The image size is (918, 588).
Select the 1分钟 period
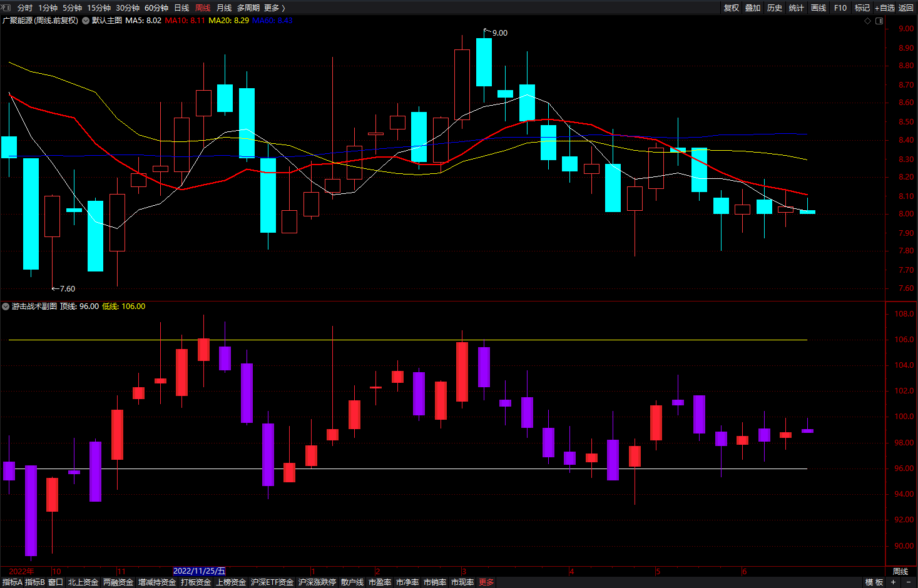tap(48, 8)
